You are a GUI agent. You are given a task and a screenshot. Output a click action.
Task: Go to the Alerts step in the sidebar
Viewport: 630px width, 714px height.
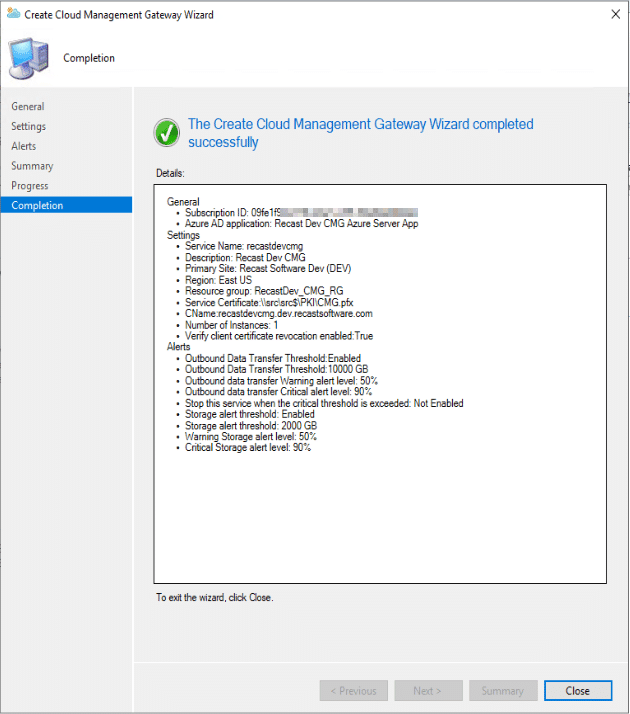(x=24, y=146)
